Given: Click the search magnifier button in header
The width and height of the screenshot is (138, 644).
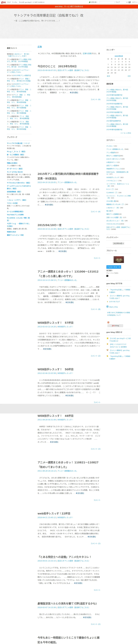Looking at the screenshot, I should click(130, 2).
